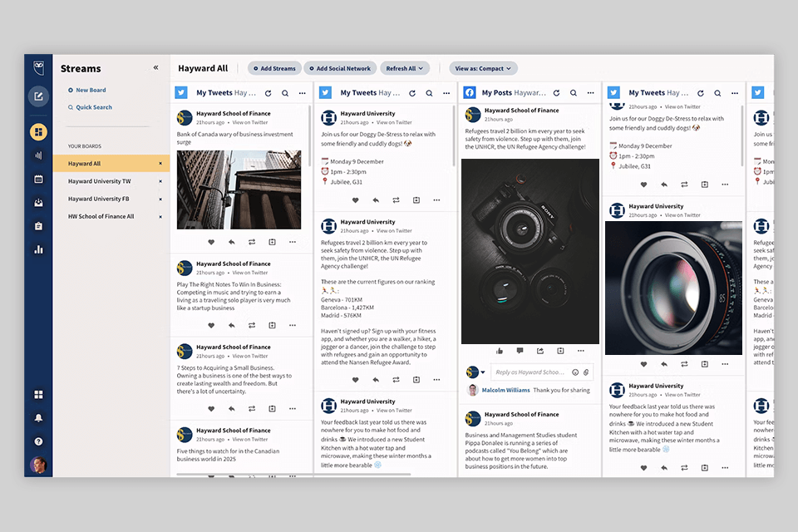Click the Add Social Network button

pyautogui.click(x=340, y=68)
